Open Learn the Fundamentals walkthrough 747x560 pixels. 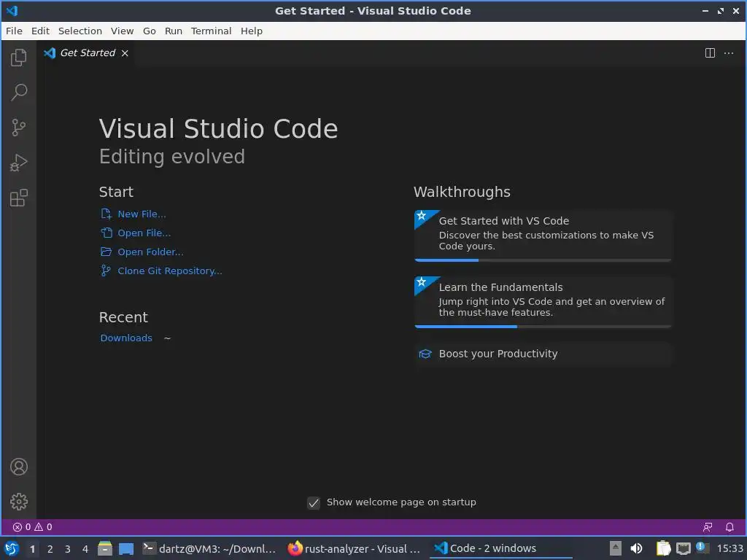[543, 302]
